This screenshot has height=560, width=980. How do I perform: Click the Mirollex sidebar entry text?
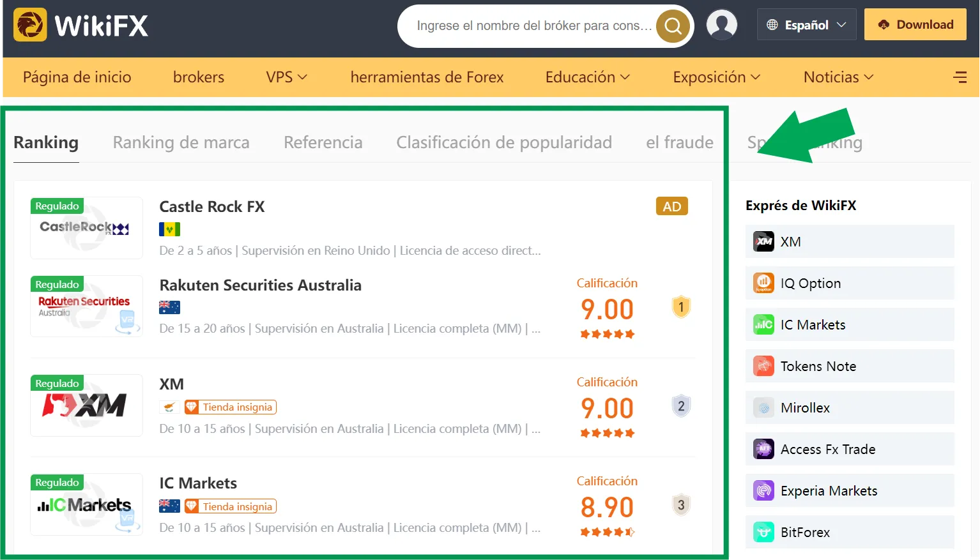point(806,408)
